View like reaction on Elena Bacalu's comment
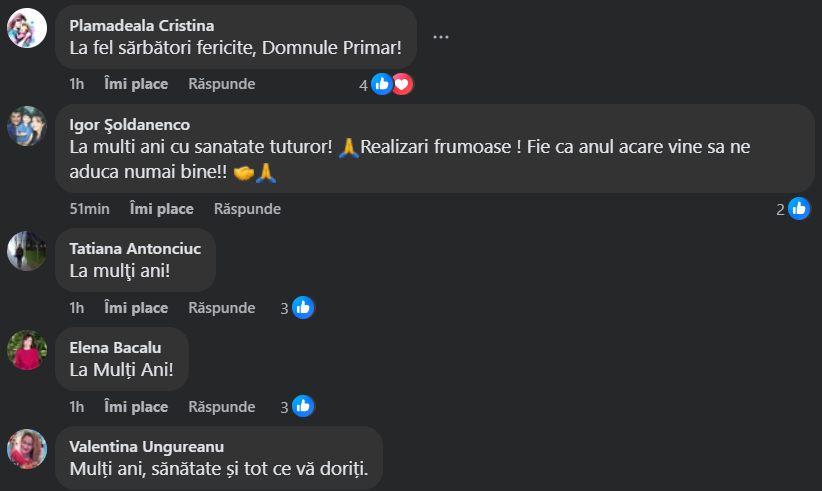The height and width of the screenshot is (491, 822). coord(303,407)
